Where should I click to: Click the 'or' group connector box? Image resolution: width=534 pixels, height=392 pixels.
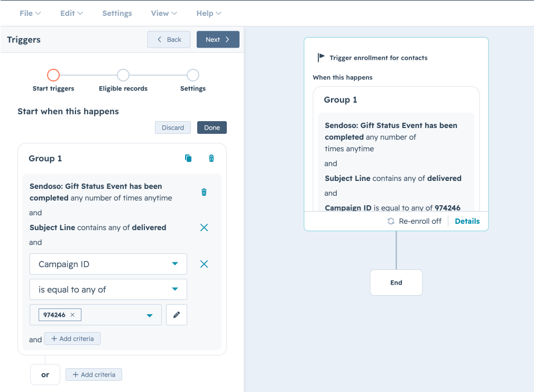(x=45, y=375)
